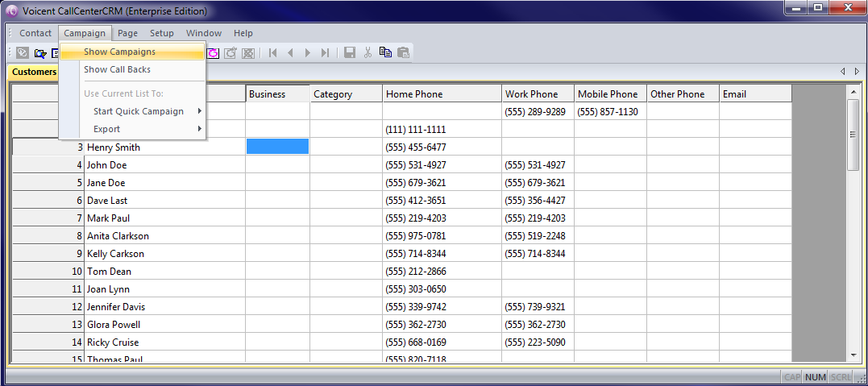The width and height of the screenshot is (868, 386).
Task: Click the Save disk icon
Action: (350, 52)
